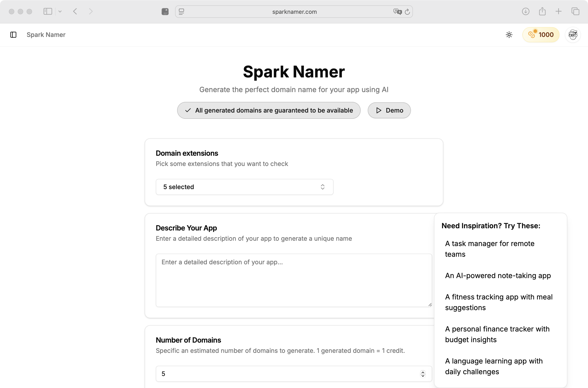Reload sparknamer.com with the refresh icon
This screenshot has width=588, height=388.
click(x=407, y=12)
